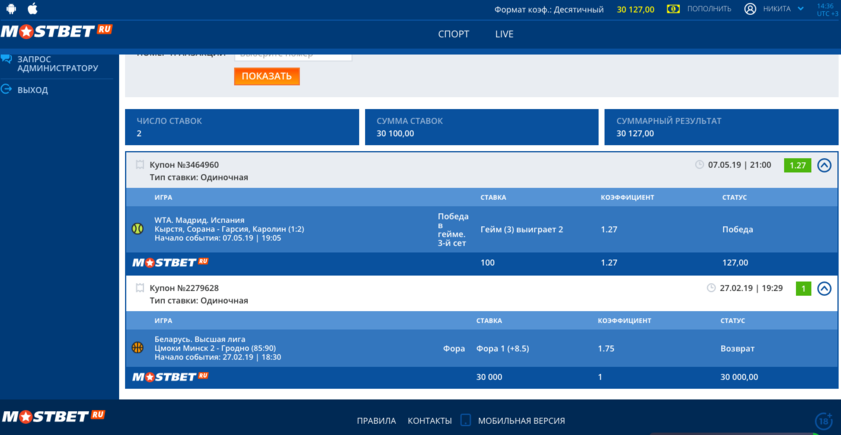Collapse coupon №2279628 with chevron

(x=824, y=289)
